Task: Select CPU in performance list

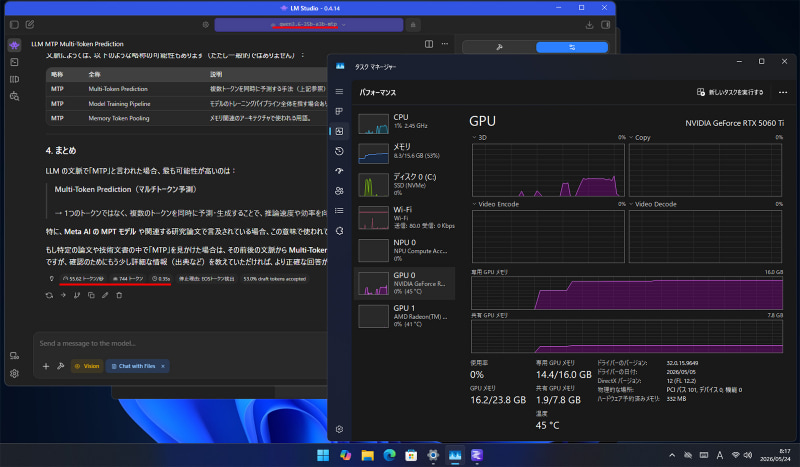Action: tap(405, 124)
